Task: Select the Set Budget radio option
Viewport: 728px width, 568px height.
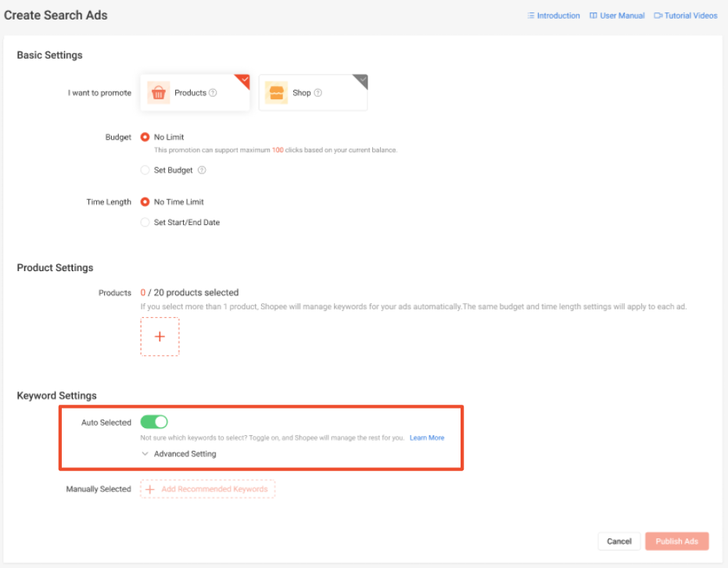Action: 145,170
